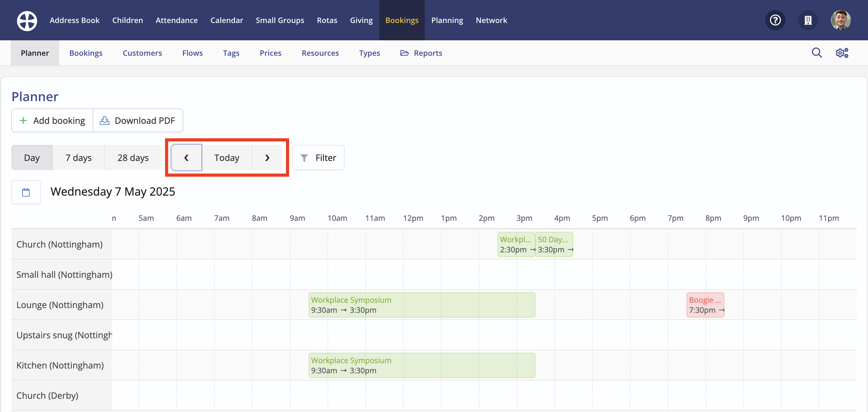Open module settings gears icon

[842, 53]
